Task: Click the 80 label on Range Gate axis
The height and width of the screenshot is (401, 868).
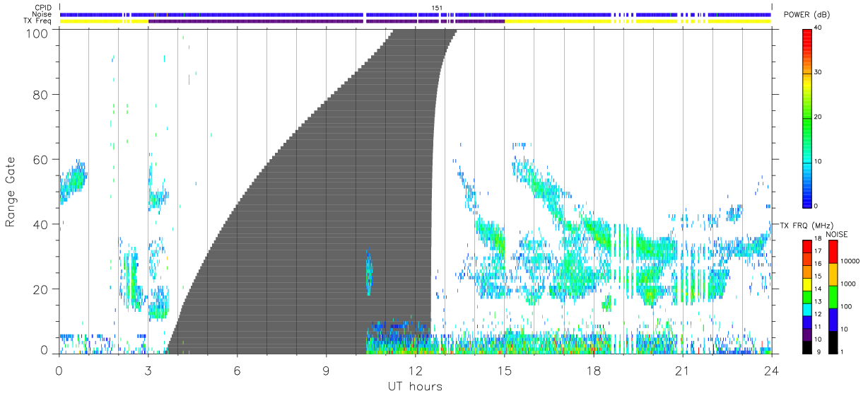Action: pos(41,94)
